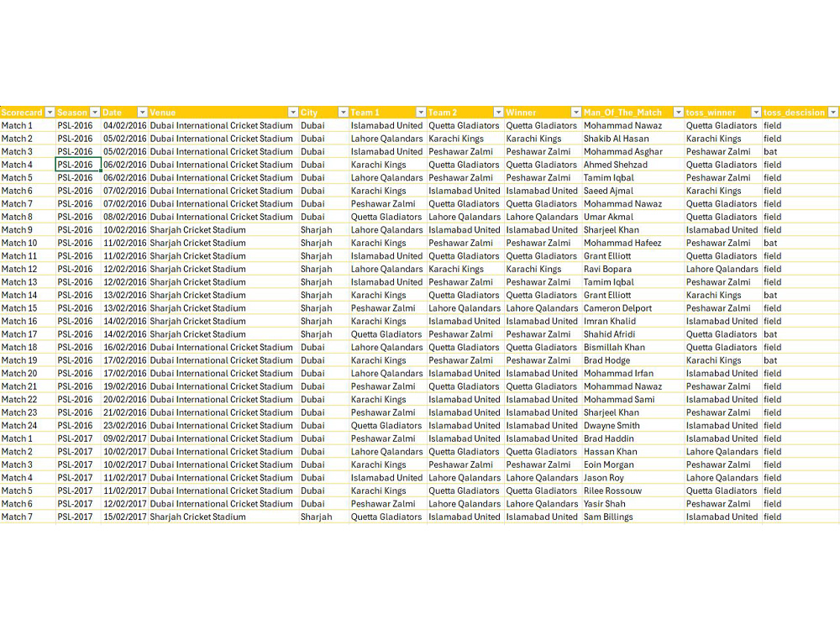Click the Cameron Delport cell
Screen dimensions: 840x630
[x=633, y=308]
